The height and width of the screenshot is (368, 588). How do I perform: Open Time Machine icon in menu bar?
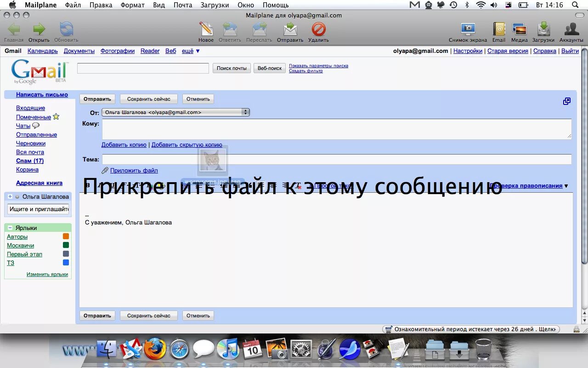[x=453, y=5]
